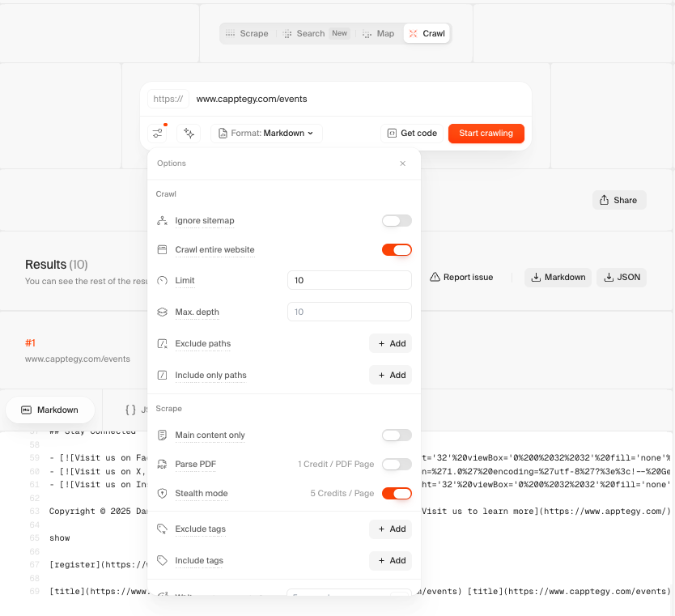Screen dimensions: 675x616
Task: Click the Ignore sitemap icon
Action: [x=163, y=221]
